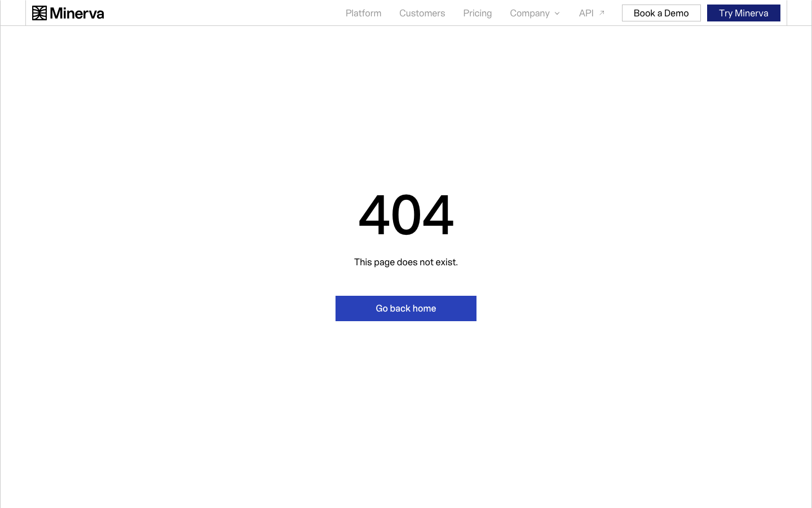Image resolution: width=812 pixels, height=508 pixels.
Task: Click the Try Minerva button
Action: click(743, 13)
